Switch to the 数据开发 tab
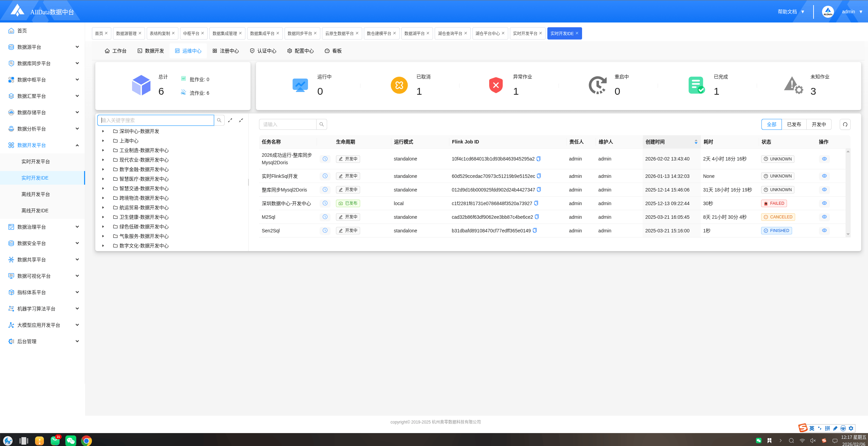Image resolution: width=868 pixels, height=446 pixels. (151, 51)
